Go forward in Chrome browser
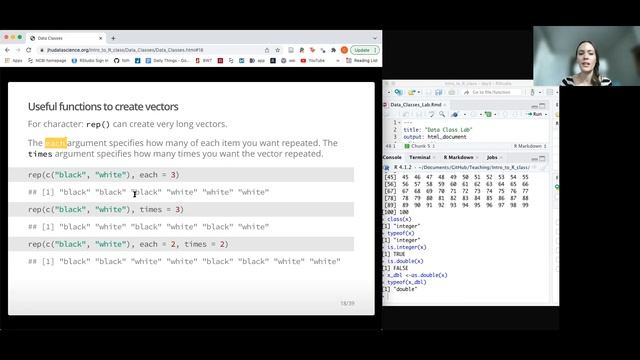640x360 pixels. pos(18,50)
